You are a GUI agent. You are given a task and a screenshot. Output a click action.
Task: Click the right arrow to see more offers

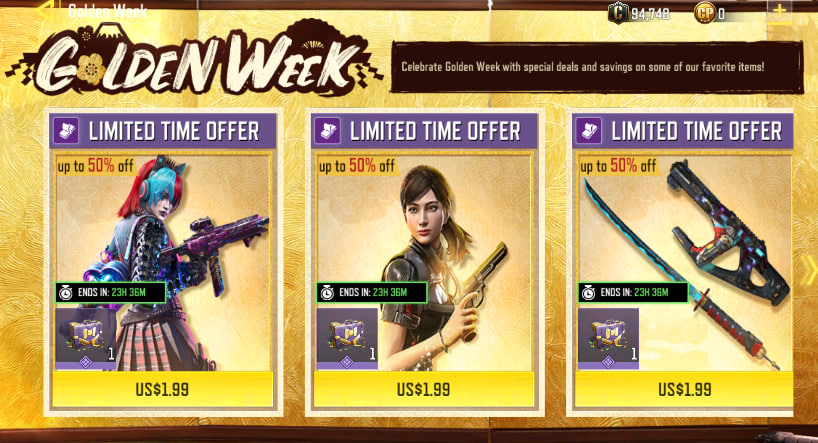[809, 271]
